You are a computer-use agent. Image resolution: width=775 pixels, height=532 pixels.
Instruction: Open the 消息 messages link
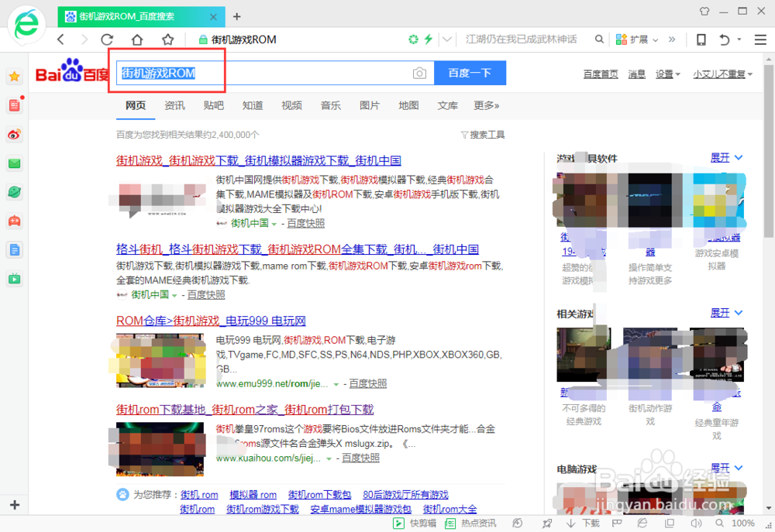[636, 74]
